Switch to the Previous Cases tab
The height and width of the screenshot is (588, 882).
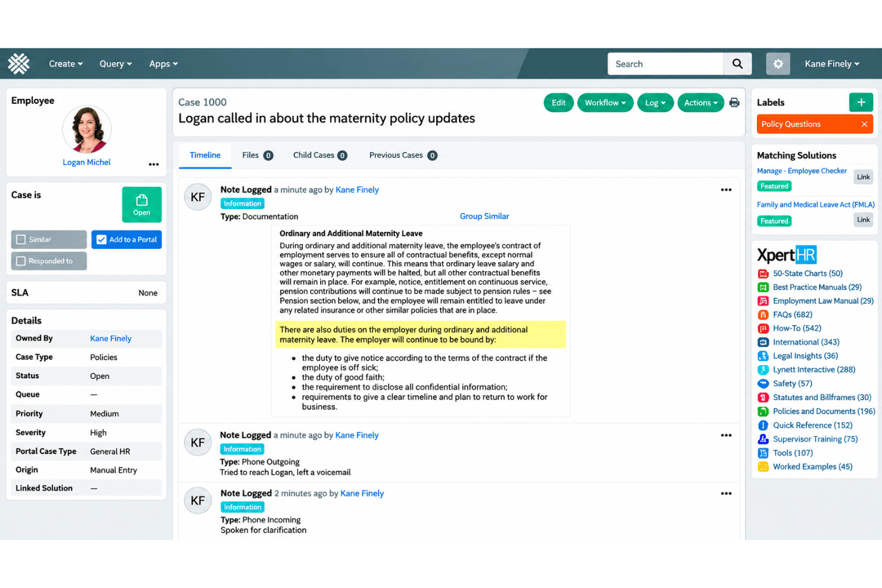pos(403,155)
